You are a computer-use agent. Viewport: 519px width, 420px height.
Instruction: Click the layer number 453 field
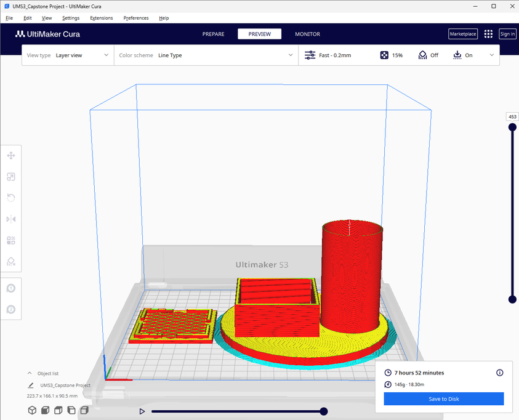[512, 117]
